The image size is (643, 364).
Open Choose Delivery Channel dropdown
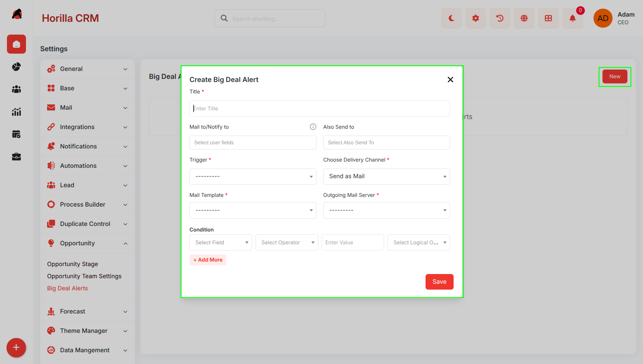[386, 176]
